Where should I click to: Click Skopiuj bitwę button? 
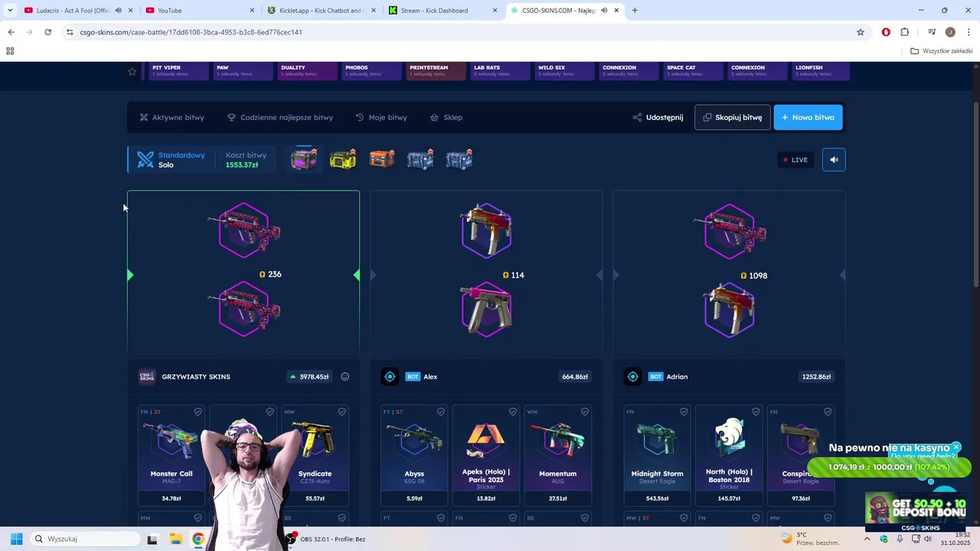[733, 117]
